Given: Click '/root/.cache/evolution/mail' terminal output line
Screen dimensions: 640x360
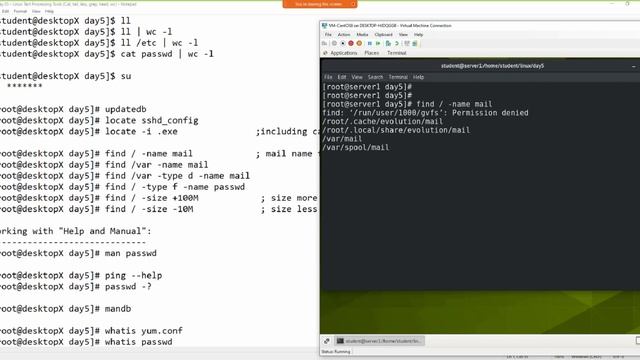Looking at the screenshot, I should click(x=382, y=121).
